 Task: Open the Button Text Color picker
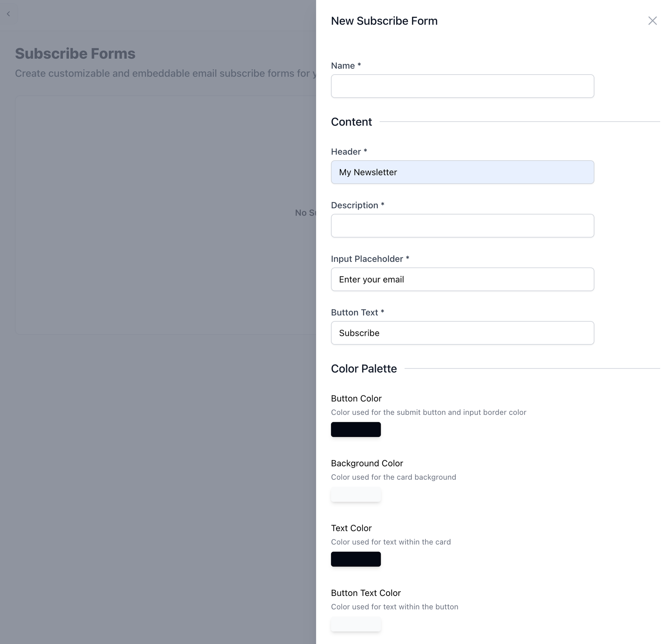[355, 624]
